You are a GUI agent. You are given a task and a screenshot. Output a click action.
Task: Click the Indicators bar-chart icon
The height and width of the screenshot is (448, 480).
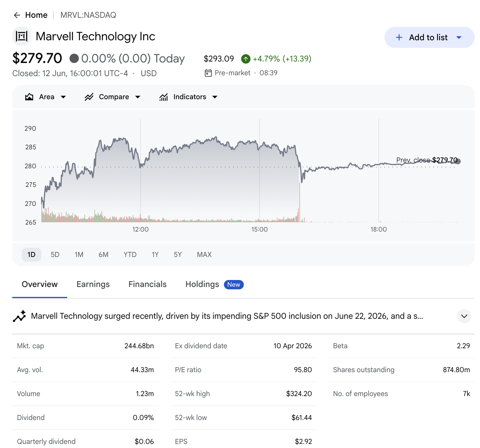164,97
